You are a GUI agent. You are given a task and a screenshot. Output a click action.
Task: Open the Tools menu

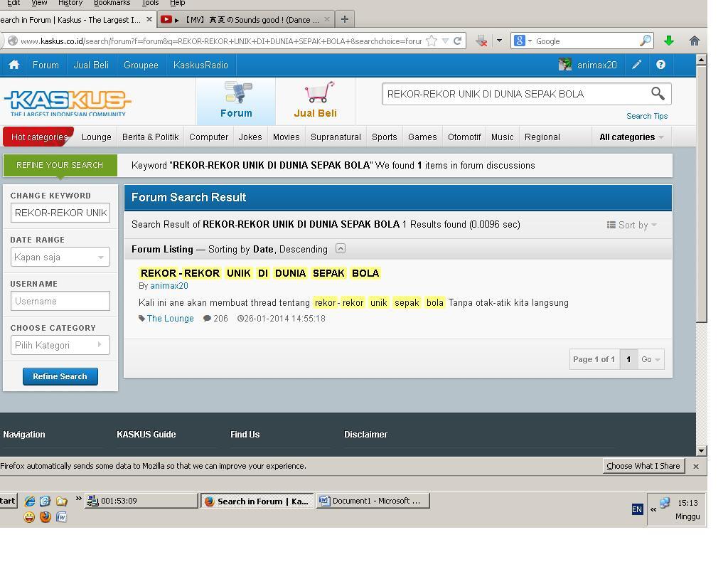(151, 3)
